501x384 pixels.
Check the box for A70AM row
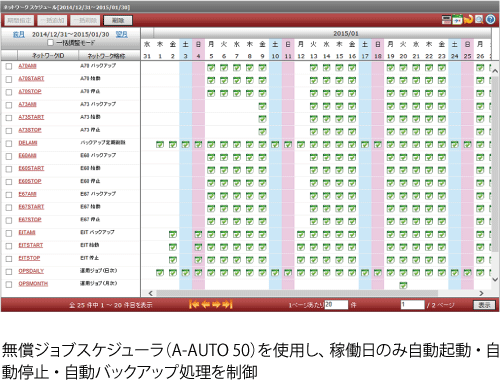pyautogui.click(x=9, y=66)
